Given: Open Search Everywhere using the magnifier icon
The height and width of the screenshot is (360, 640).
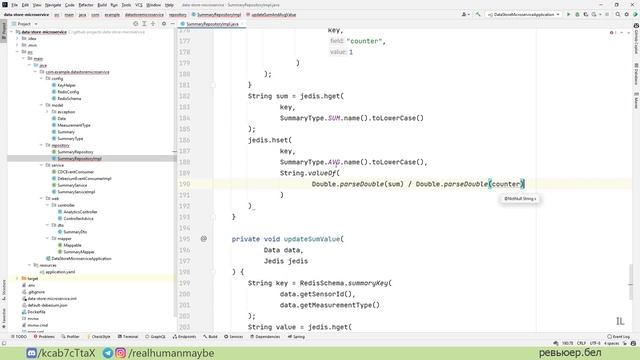Looking at the screenshot, I should point(618,14).
